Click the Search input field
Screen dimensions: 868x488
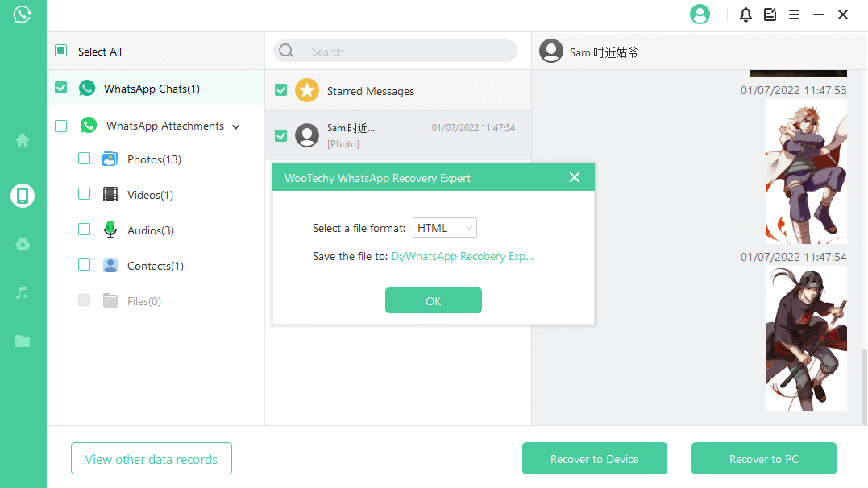point(403,52)
